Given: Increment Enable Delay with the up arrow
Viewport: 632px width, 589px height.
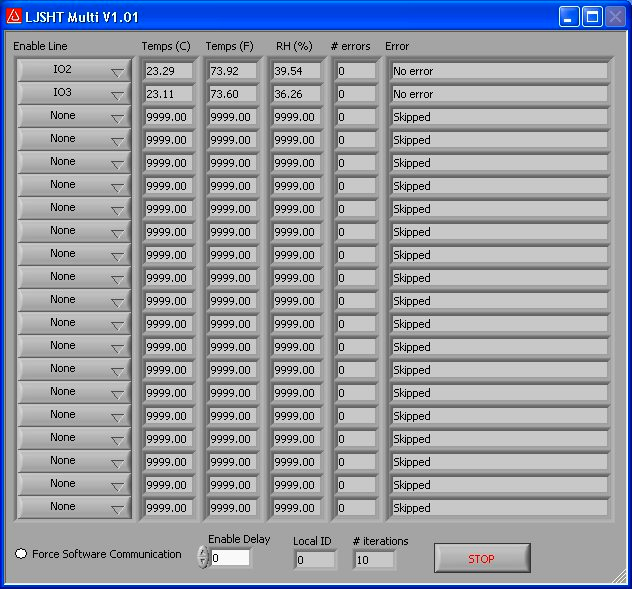Looking at the screenshot, I should pos(203,552).
